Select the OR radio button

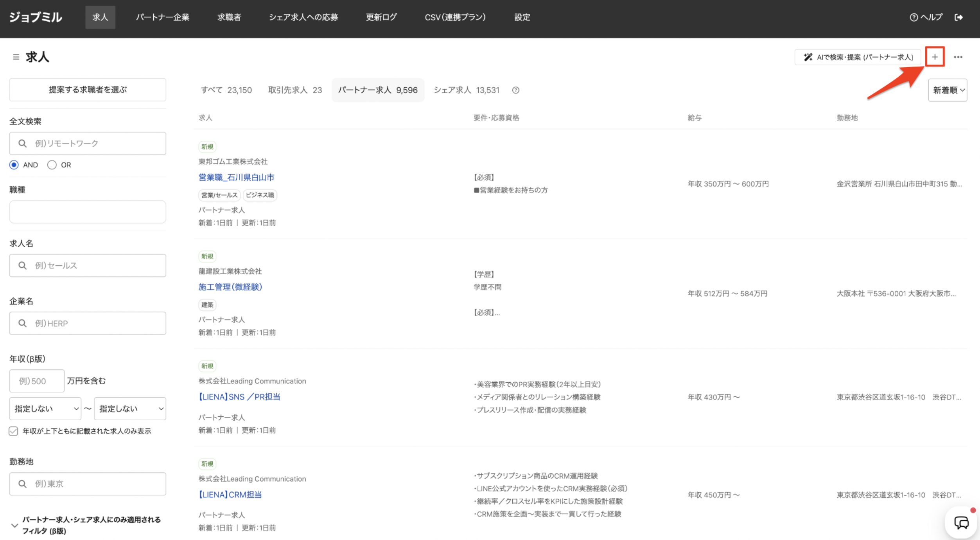(52, 165)
